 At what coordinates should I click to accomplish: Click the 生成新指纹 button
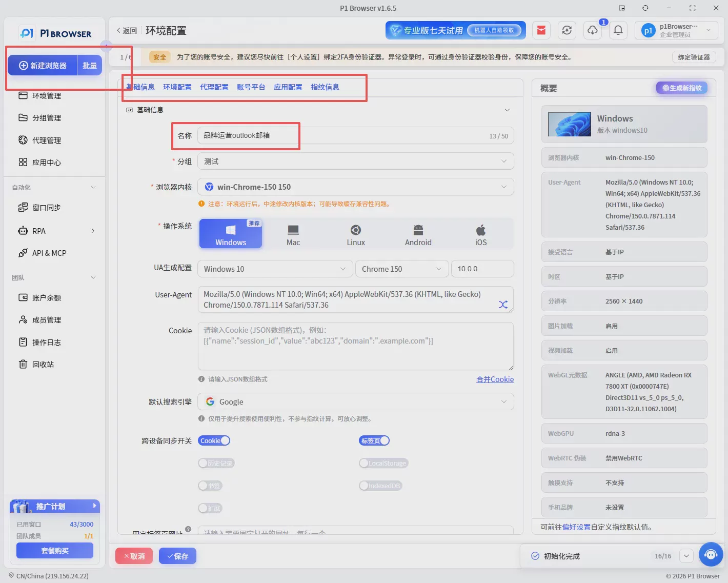point(682,88)
